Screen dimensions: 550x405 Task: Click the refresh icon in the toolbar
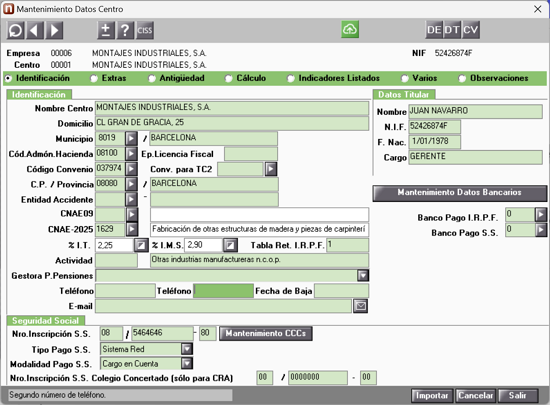point(15,30)
